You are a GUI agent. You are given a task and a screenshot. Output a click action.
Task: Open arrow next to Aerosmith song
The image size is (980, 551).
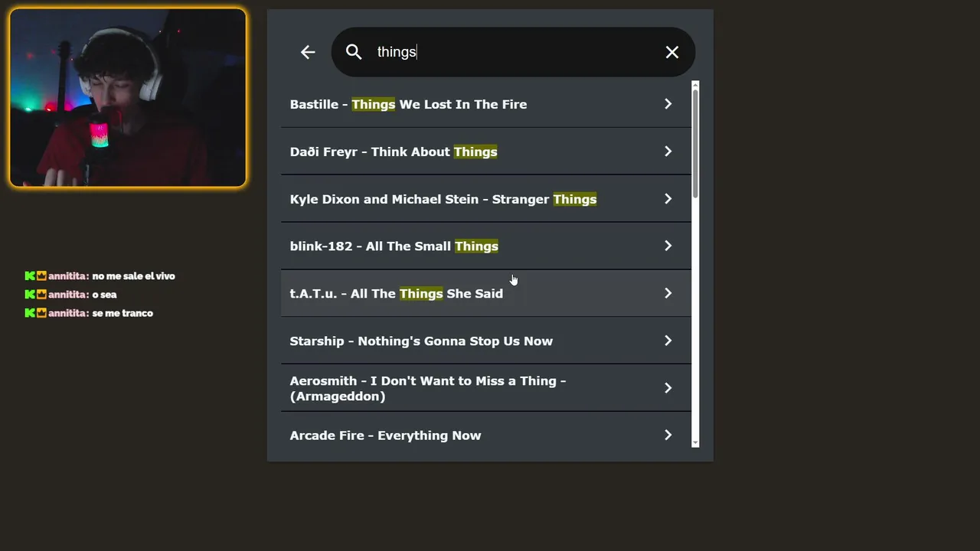668,388
